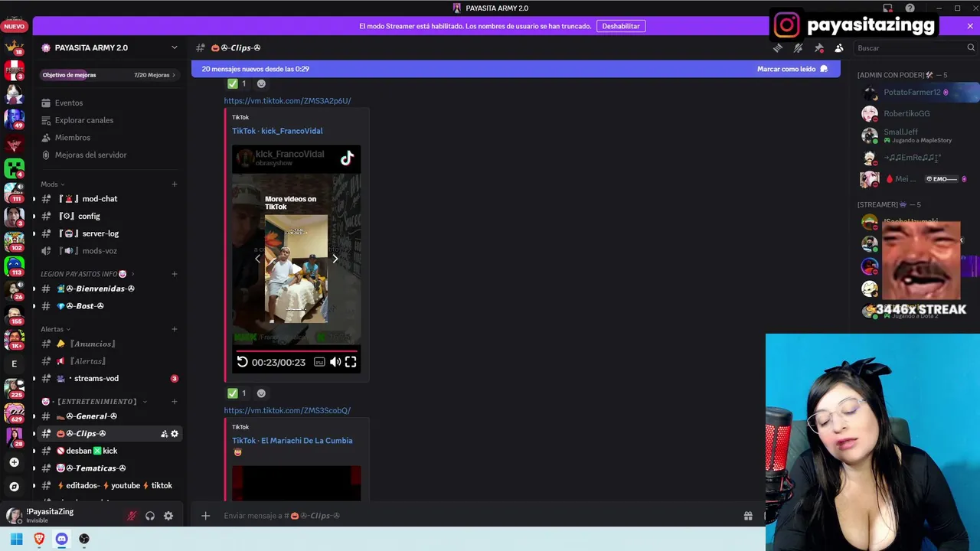Image resolution: width=980 pixels, height=551 pixels.
Task: Add a channel to Alertas category
Action: 175,329
